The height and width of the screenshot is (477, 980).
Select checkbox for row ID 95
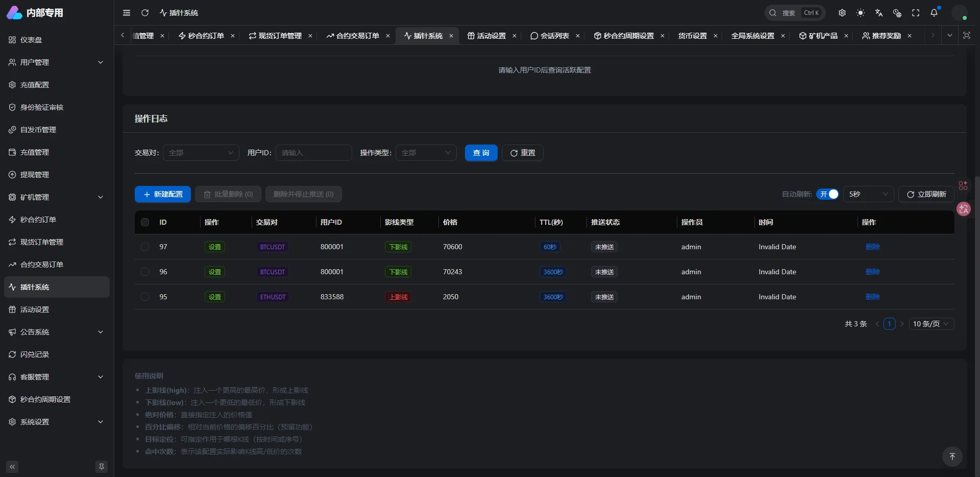coord(145,297)
